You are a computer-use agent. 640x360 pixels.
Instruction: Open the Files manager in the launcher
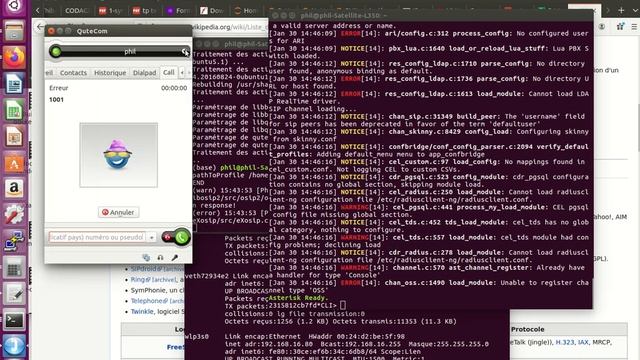click(14, 31)
